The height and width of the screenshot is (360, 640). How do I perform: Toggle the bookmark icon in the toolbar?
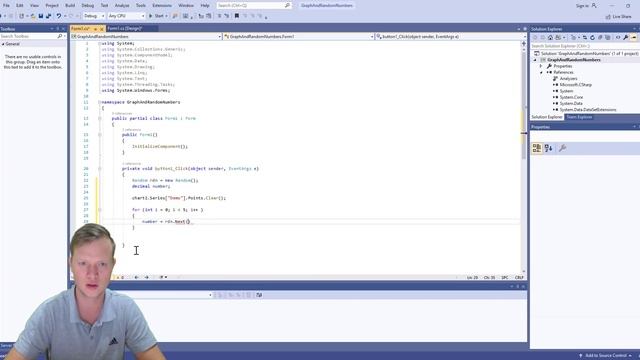pyautogui.click(x=237, y=16)
